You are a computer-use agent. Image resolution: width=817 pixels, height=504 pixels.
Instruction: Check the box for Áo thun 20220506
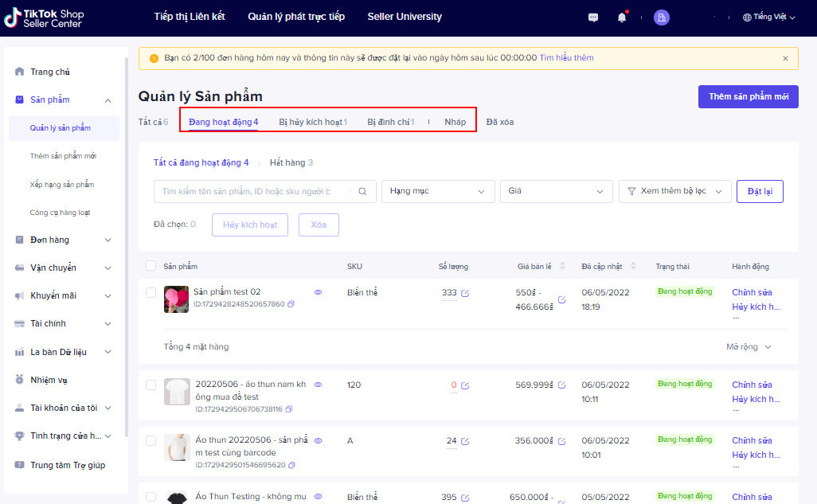click(151, 440)
